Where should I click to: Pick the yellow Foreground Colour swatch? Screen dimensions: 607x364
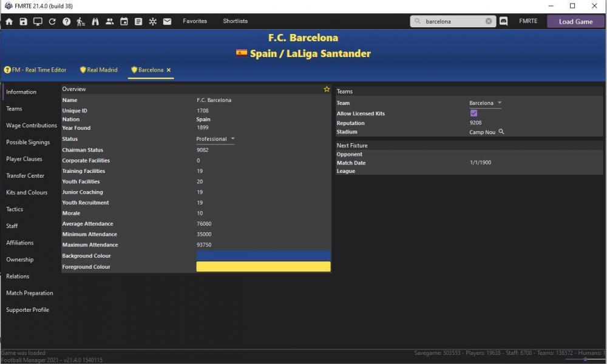pyautogui.click(x=263, y=266)
